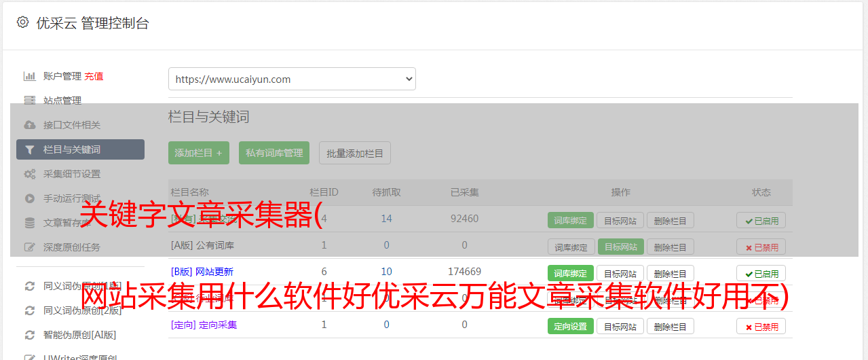Click 目标网站 in the 定向采集 row
This screenshot has width=868, height=360.
pyautogui.click(x=620, y=326)
